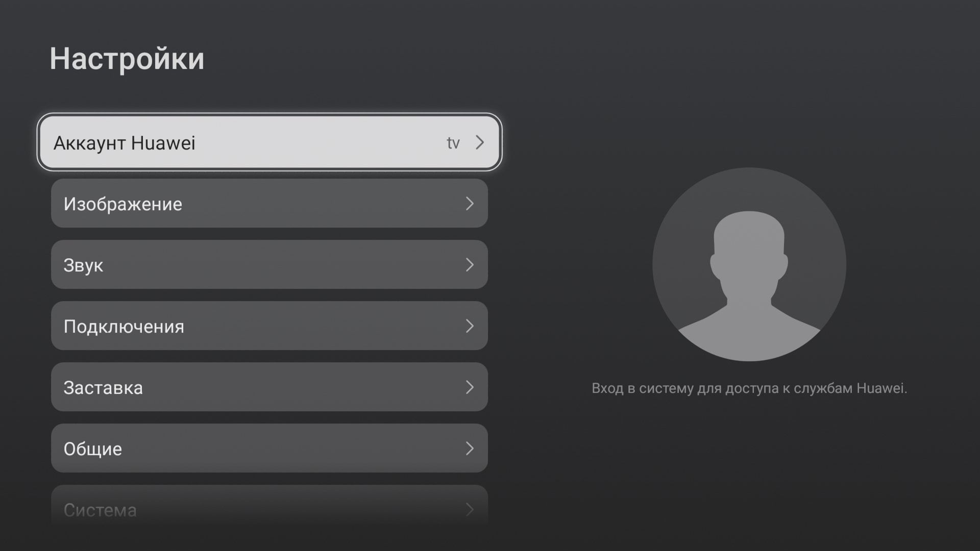This screenshot has height=551, width=980.
Task: Click the Huawei services sign-in description text
Action: click(749, 388)
